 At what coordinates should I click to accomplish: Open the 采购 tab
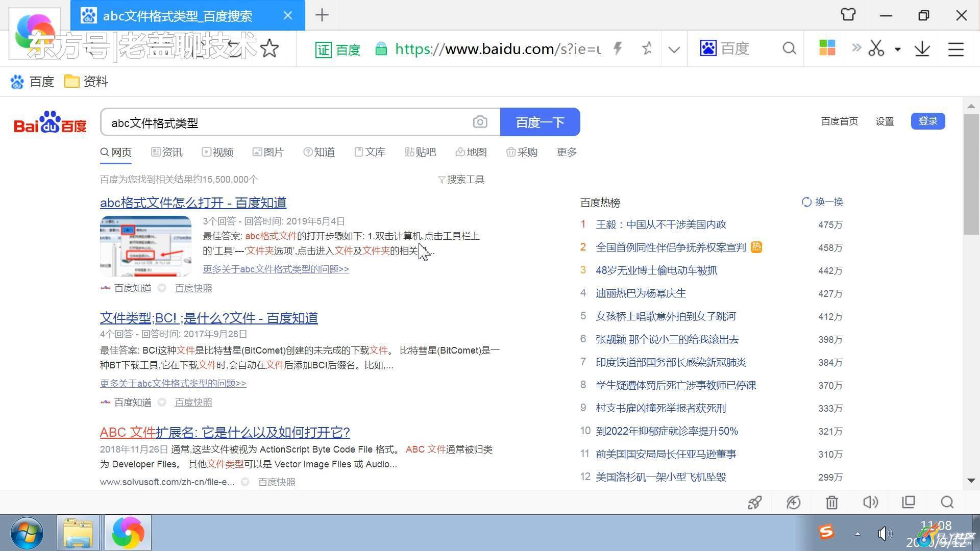click(x=522, y=152)
